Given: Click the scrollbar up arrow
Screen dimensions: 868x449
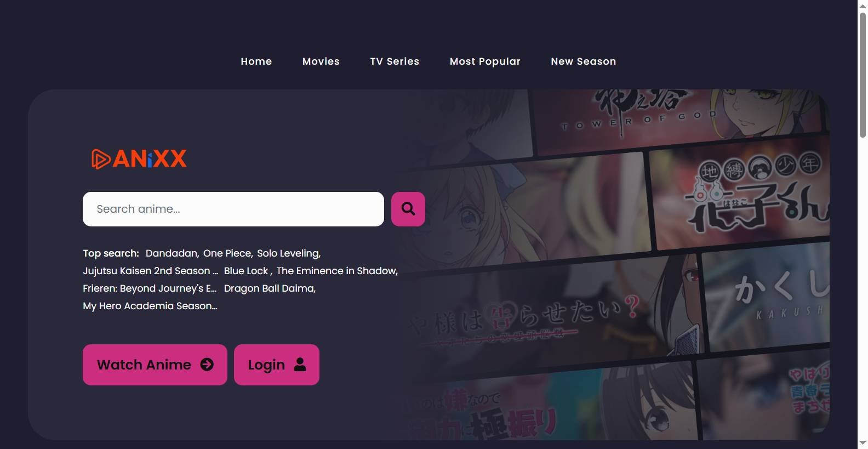Looking at the screenshot, I should click(863, 5).
